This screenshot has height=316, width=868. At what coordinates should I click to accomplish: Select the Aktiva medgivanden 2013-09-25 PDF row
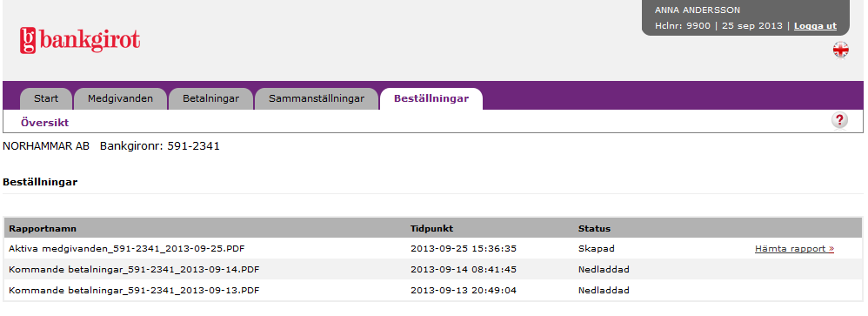(433, 249)
